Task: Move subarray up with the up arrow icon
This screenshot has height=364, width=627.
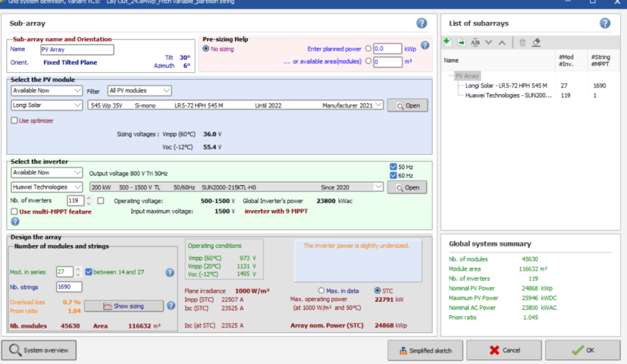Action: [502, 42]
